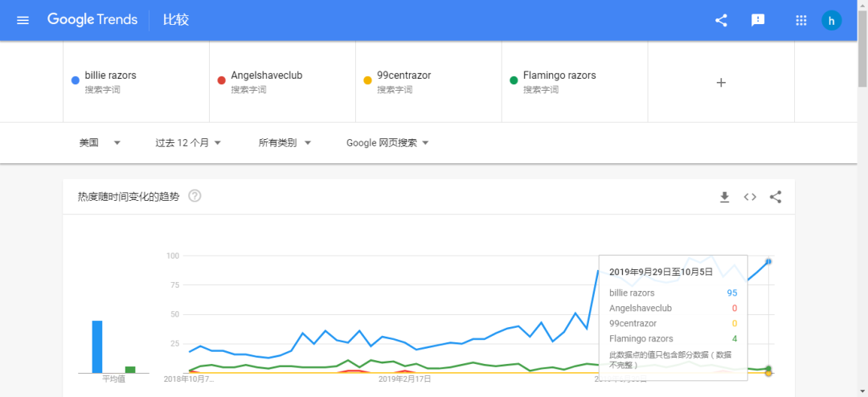Open the 过去 12 个月 time range dropdown
This screenshot has width=868, height=397.
click(x=188, y=143)
